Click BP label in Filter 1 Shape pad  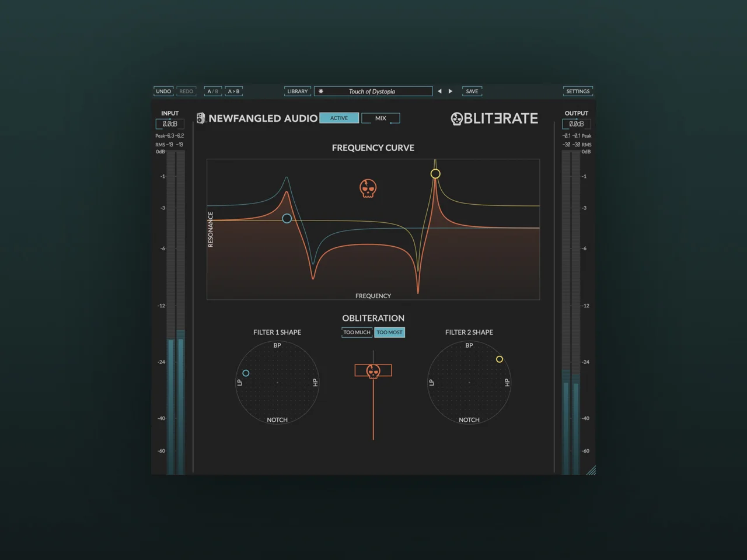tap(277, 345)
